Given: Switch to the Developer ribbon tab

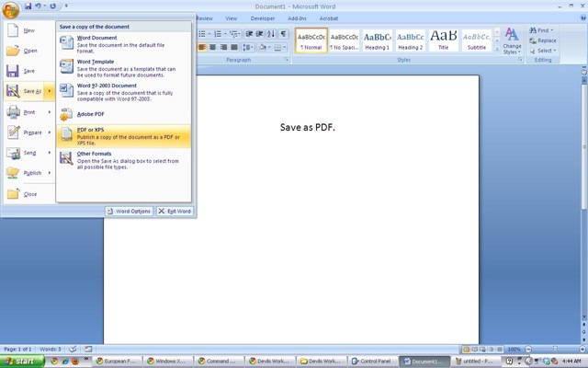Looking at the screenshot, I should pos(263,18).
